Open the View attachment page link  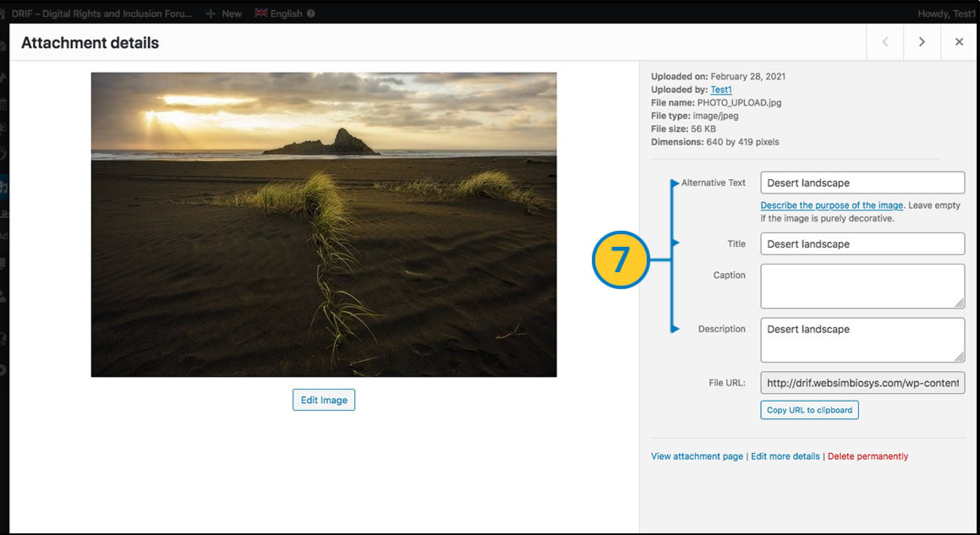point(697,456)
